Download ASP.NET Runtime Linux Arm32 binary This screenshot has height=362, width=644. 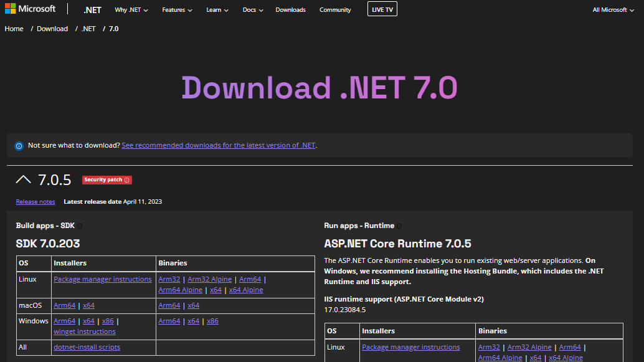click(489, 348)
